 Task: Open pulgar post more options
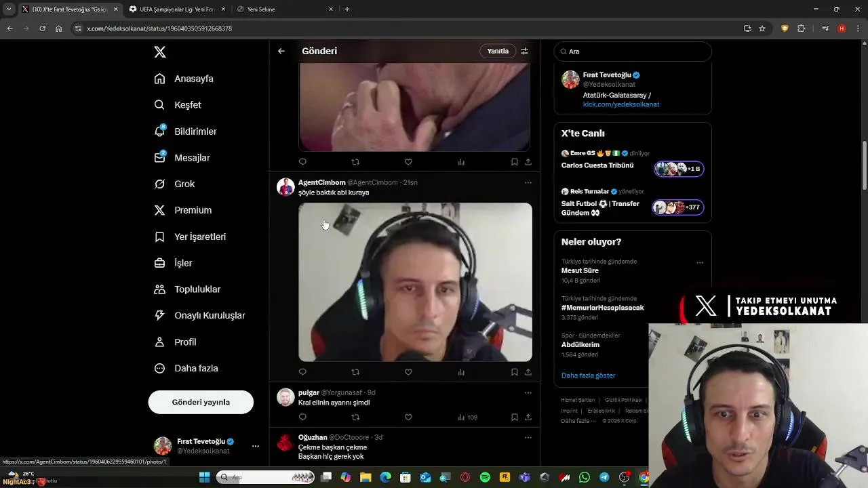point(528,392)
